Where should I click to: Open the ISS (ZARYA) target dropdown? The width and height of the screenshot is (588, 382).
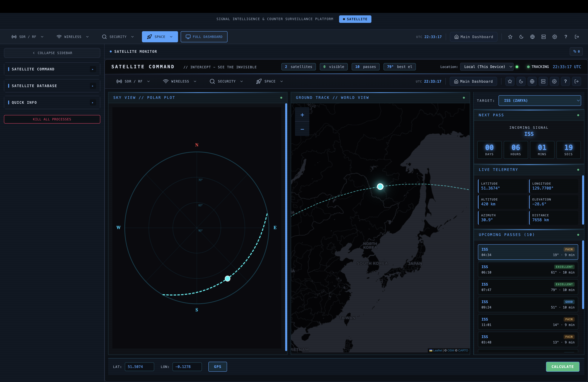pyautogui.click(x=540, y=101)
